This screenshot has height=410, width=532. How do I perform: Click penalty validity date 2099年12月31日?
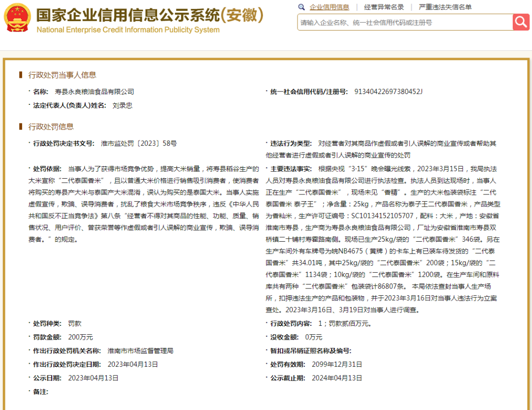click(337, 364)
